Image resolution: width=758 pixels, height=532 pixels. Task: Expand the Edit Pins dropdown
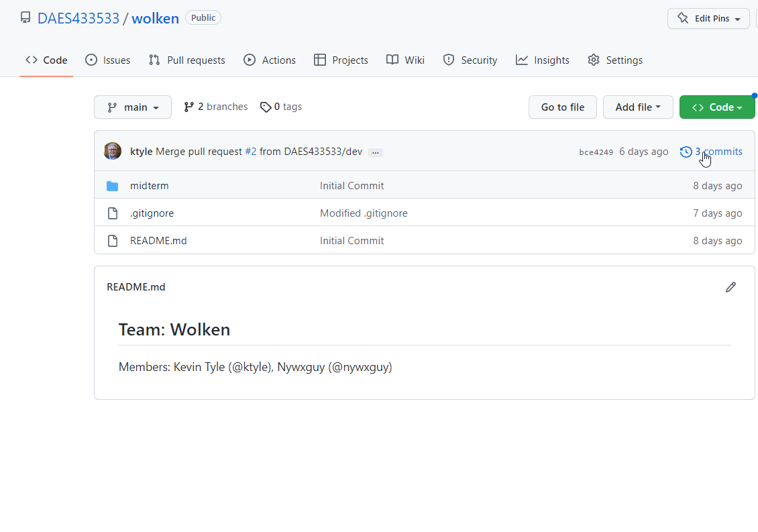coord(708,19)
